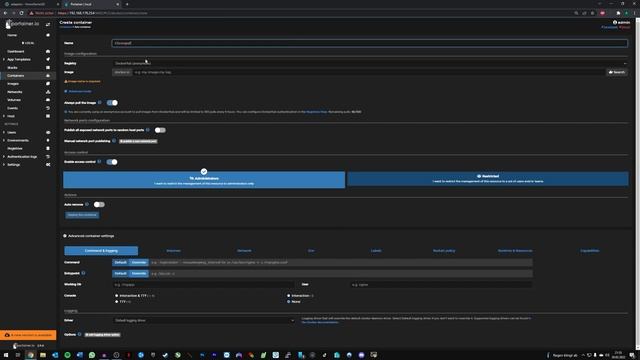Image resolution: width=640 pixels, height=360 pixels.
Task: Expand Host section in sidebar
Action: point(4,116)
